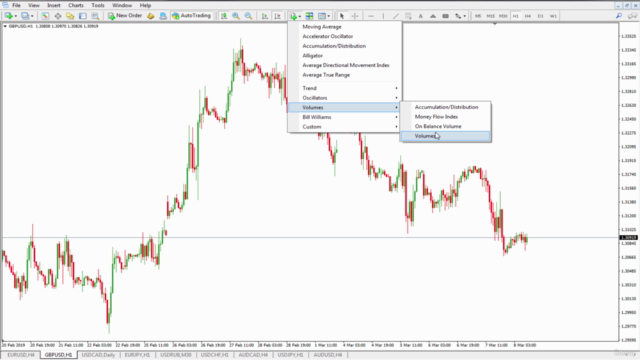The height and width of the screenshot is (360, 640).
Task: Toggle AutoTrading on or off
Action: (191, 16)
